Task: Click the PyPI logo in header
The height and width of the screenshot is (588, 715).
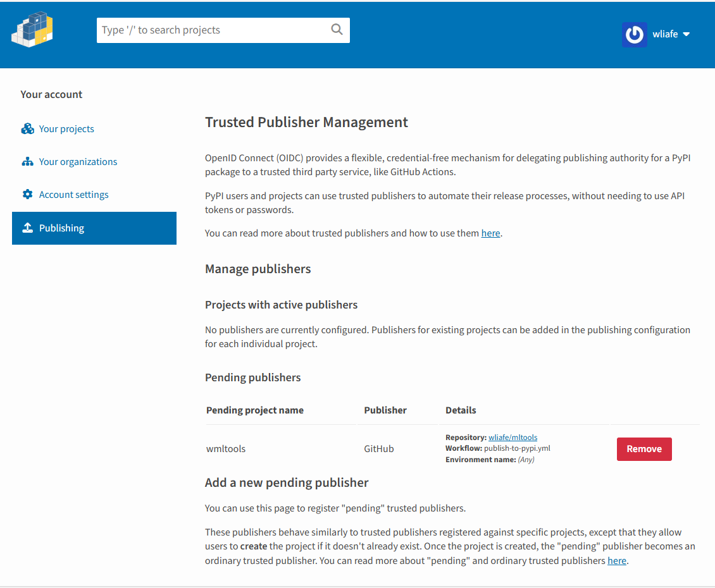Action: pyautogui.click(x=32, y=30)
